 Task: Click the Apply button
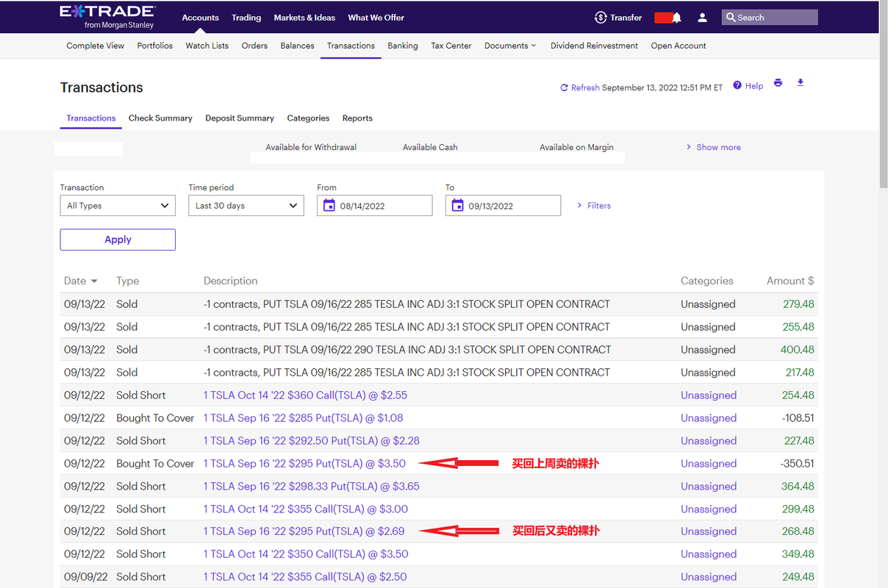pos(118,240)
